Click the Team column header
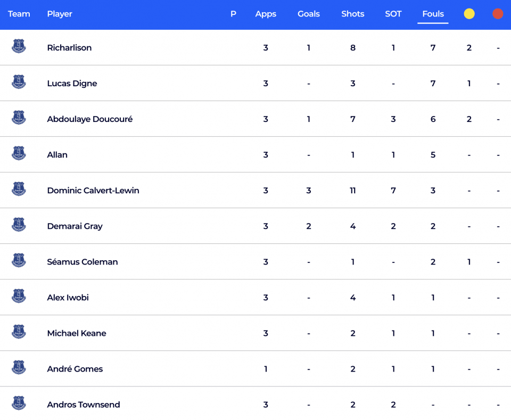 (19, 14)
